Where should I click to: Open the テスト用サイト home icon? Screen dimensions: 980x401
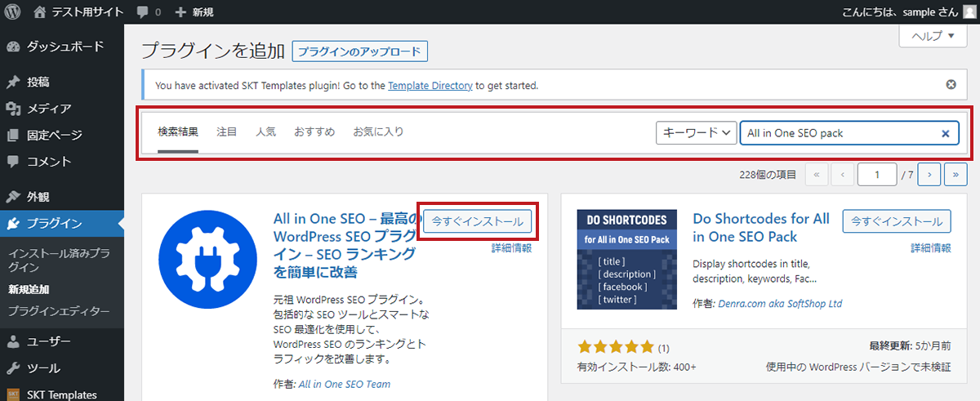coord(41,11)
